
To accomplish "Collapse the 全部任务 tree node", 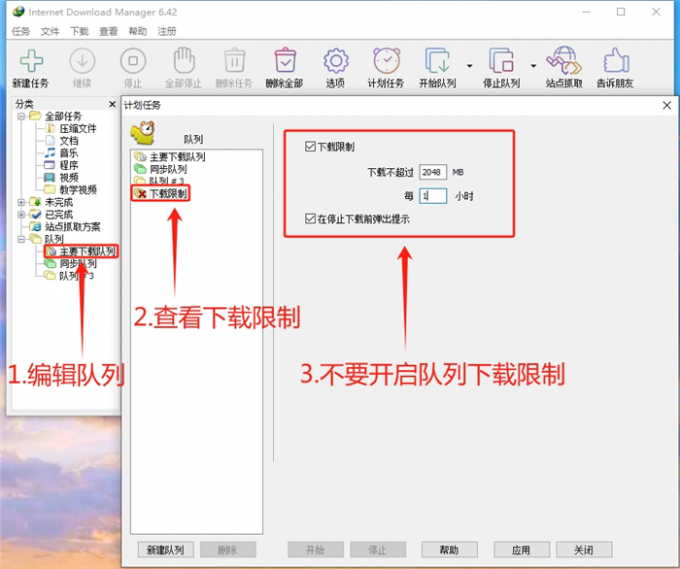I will [x=21, y=116].
